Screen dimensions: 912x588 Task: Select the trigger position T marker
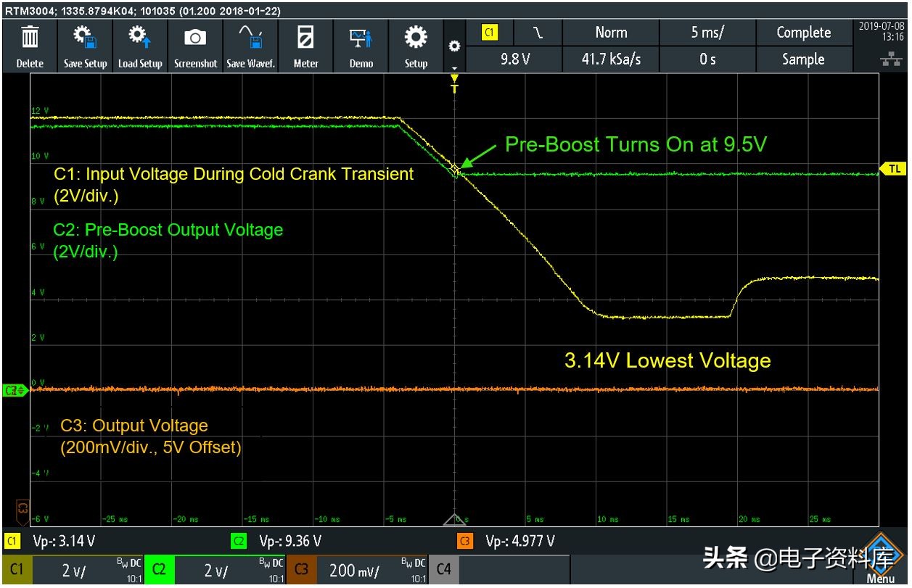pos(455,85)
